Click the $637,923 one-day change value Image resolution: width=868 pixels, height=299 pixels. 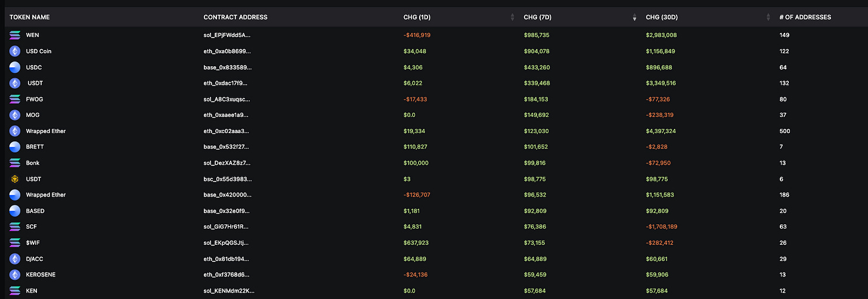pyautogui.click(x=416, y=243)
